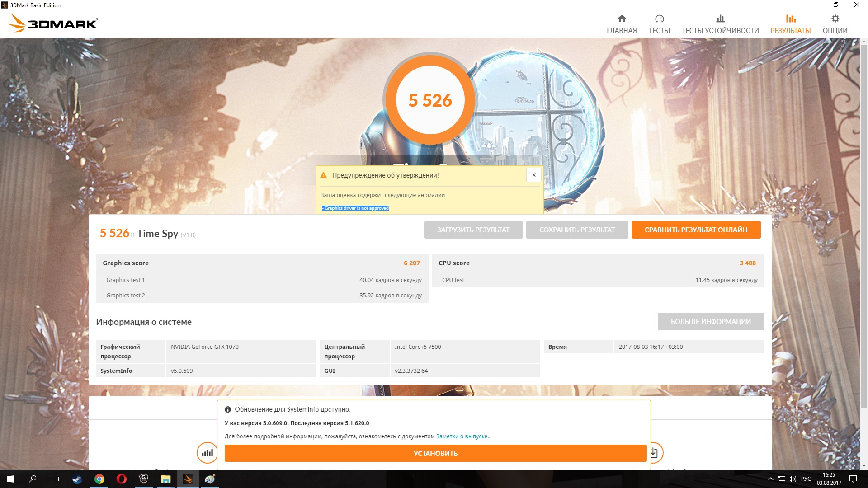Click the gauge icon for ТЕСТЫ
The height and width of the screenshot is (488, 868).
(x=659, y=19)
